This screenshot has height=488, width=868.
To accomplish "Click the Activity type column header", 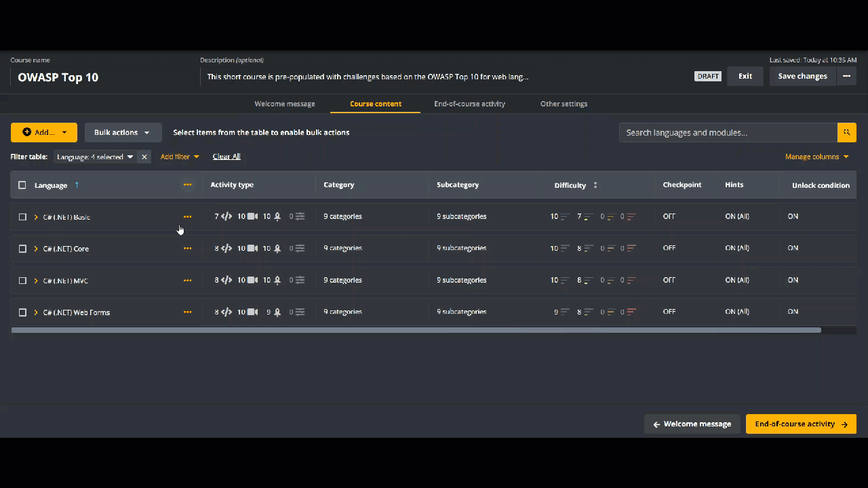I will coord(232,184).
